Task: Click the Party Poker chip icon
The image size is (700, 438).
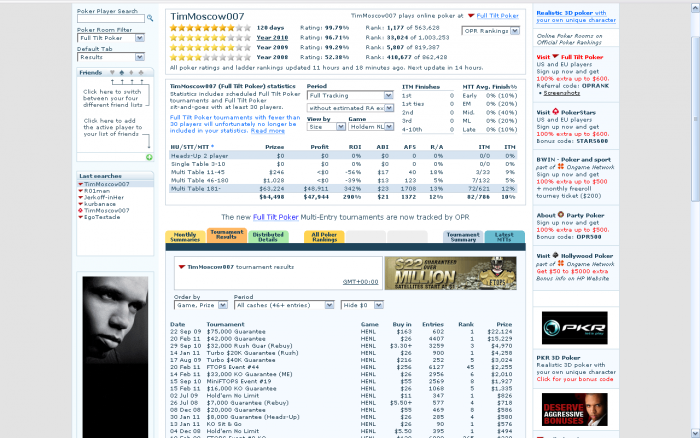Action: coord(561,215)
